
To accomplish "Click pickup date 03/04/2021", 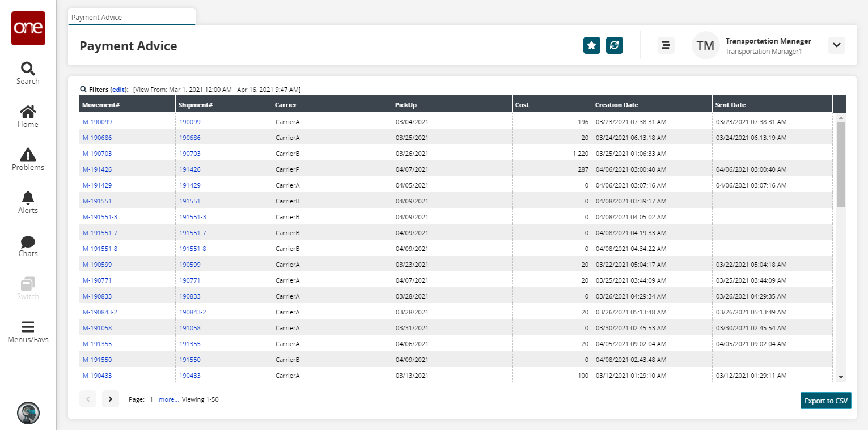I will pyautogui.click(x=412, y=122).
